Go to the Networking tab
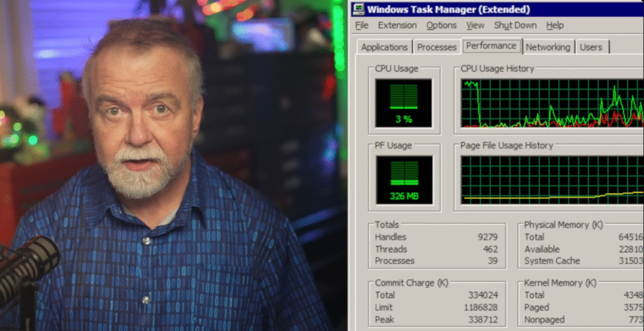Image resolution: width=644 pixels, height=331 pixels. (x=548, y=47)
